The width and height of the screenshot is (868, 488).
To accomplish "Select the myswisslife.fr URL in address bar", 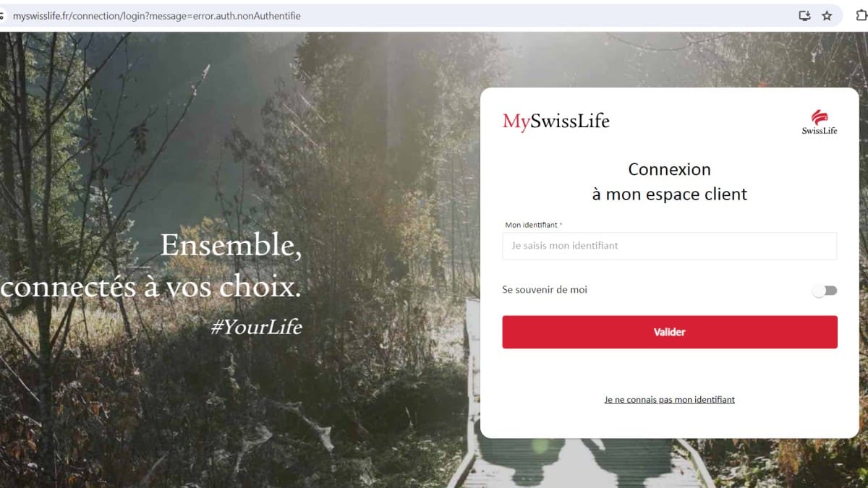I will [x=157, y=15].
